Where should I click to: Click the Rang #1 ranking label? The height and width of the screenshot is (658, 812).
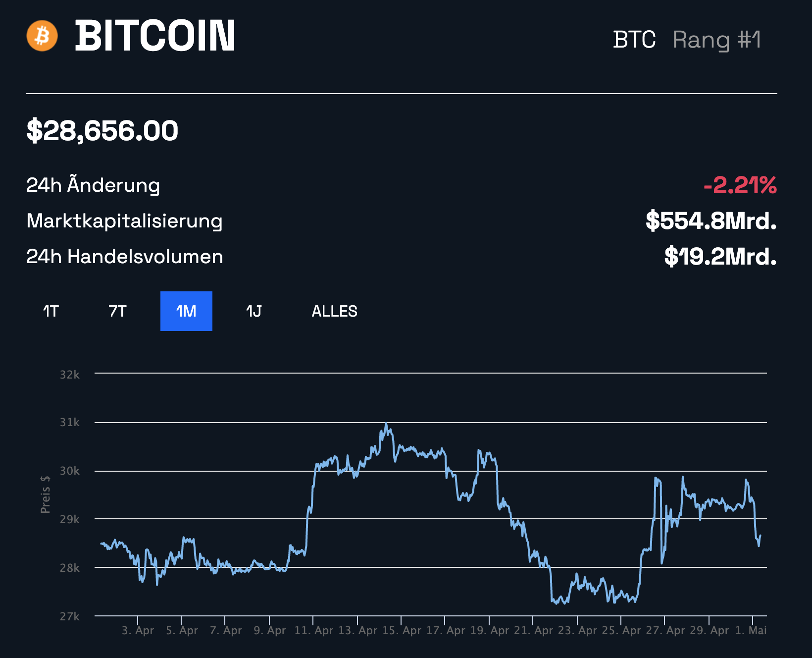(x=716, y=40)
